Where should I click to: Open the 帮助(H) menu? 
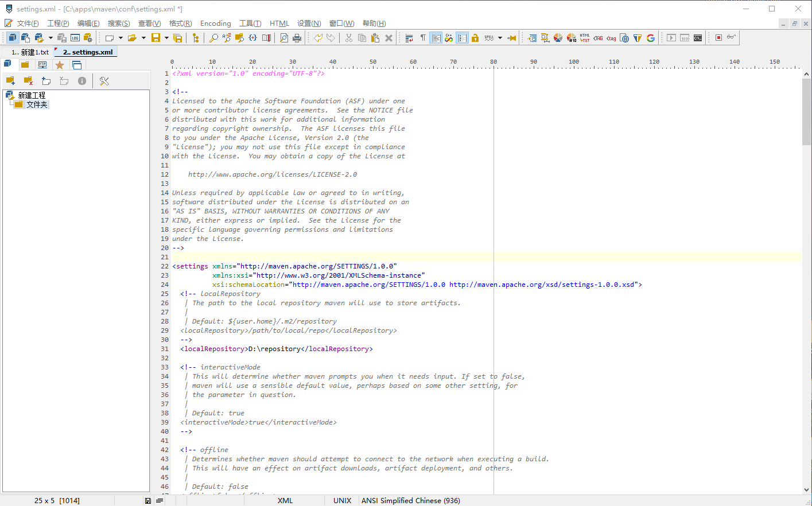point(374,24)
